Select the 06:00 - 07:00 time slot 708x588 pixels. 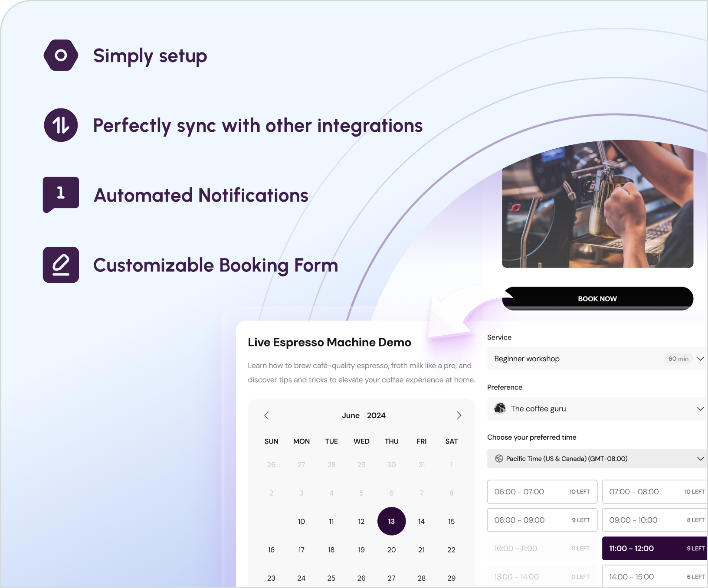coord(542,492)
